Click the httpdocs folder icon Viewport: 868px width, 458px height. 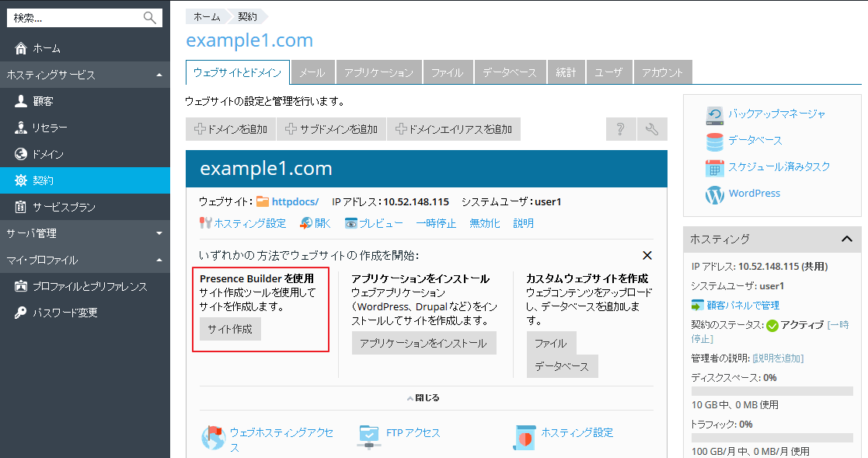(x=263, y=202)
